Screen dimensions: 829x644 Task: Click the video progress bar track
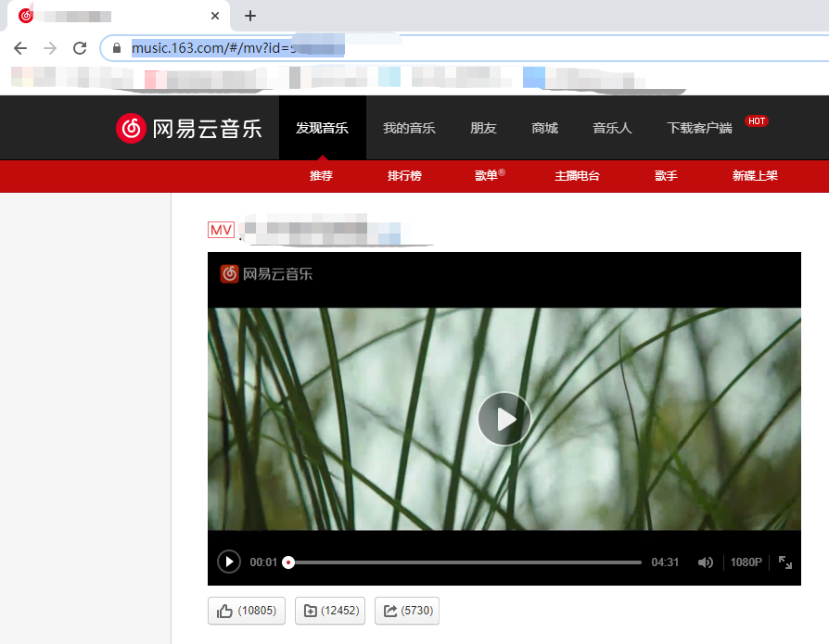(464, 562)
